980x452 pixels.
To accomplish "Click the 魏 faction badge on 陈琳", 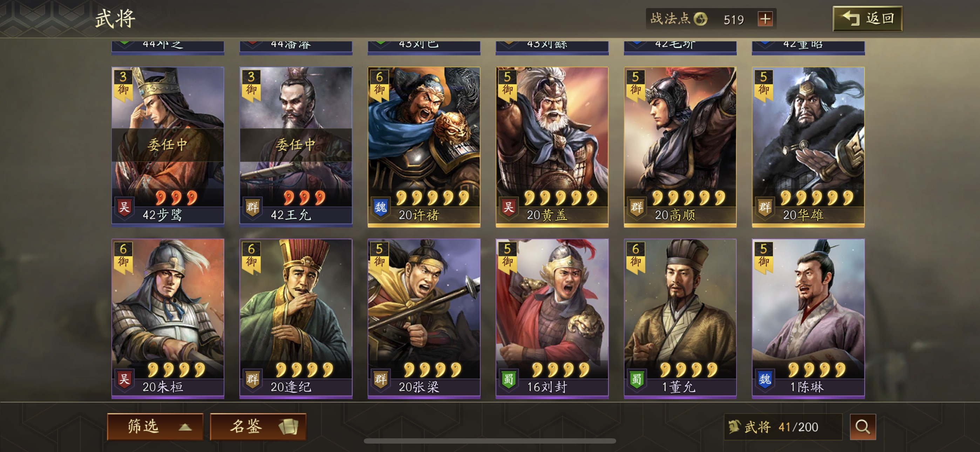I will pyautogui.click(x=765, y=379).
